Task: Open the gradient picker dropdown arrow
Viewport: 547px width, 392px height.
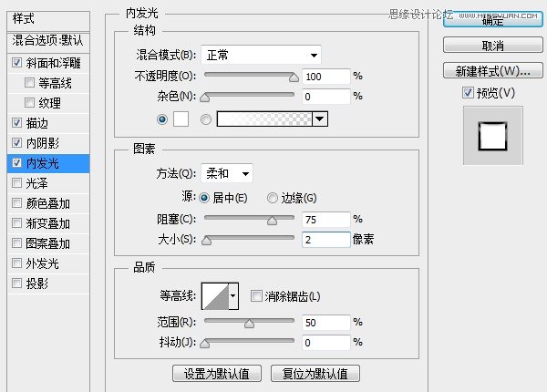Action: point(320,119)
